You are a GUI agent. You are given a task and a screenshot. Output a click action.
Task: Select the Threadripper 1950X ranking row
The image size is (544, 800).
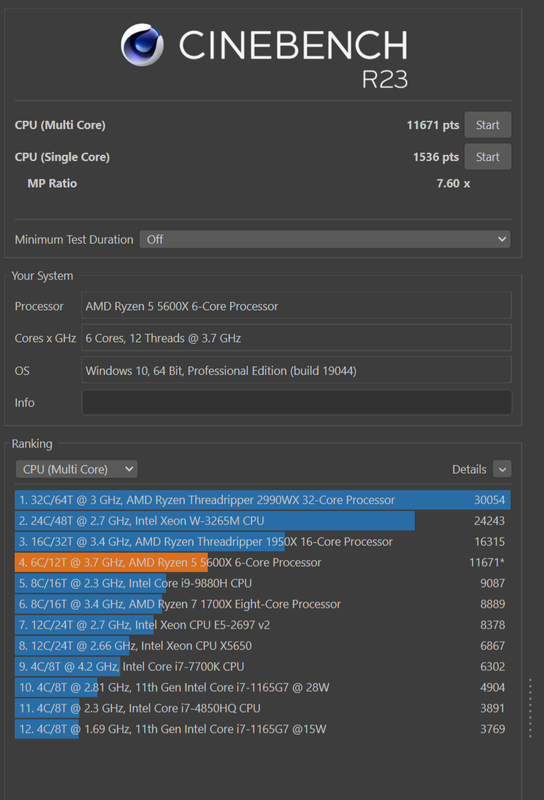point(262,542)
